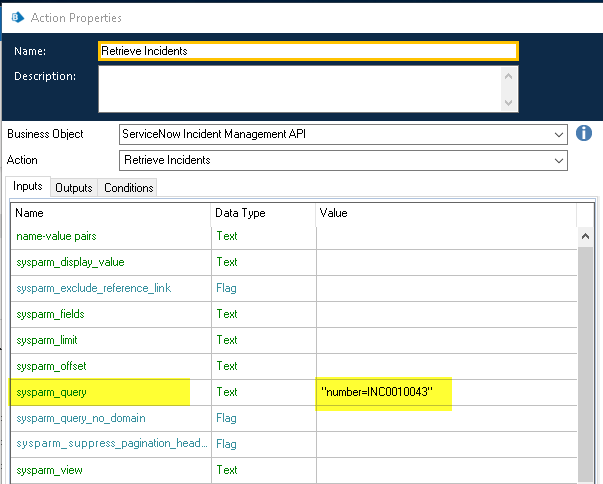Select the sysparm_fields row name
The height and width of the screenshot is (484, 603).
click(50, 314)
